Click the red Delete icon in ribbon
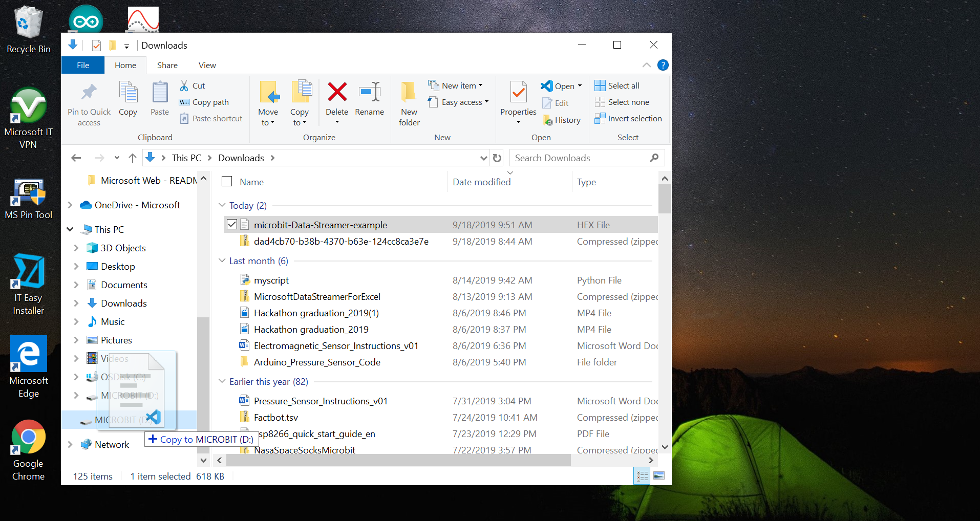 click(337, 93)
